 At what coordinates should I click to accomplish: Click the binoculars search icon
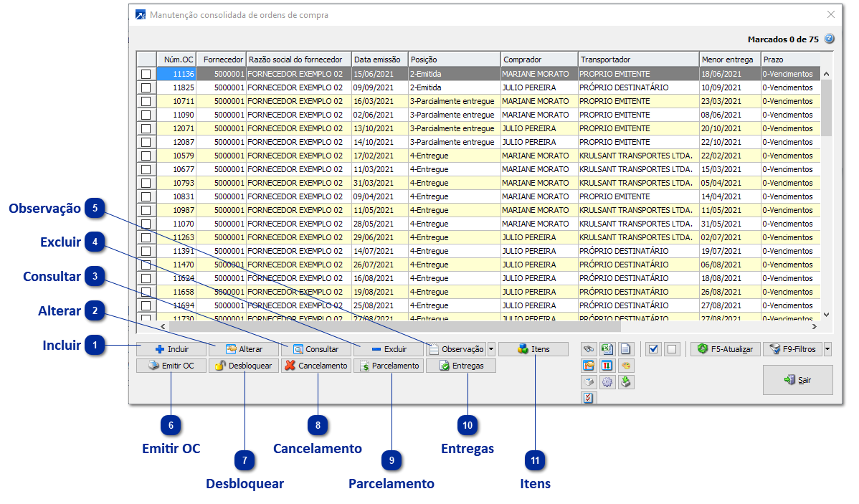pyautogui.click(x=589, y=349)
